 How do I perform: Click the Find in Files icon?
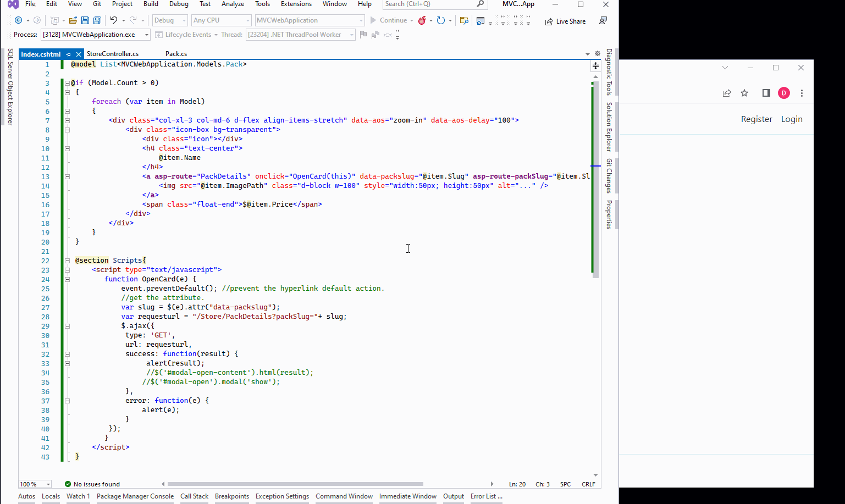point(464,21)
